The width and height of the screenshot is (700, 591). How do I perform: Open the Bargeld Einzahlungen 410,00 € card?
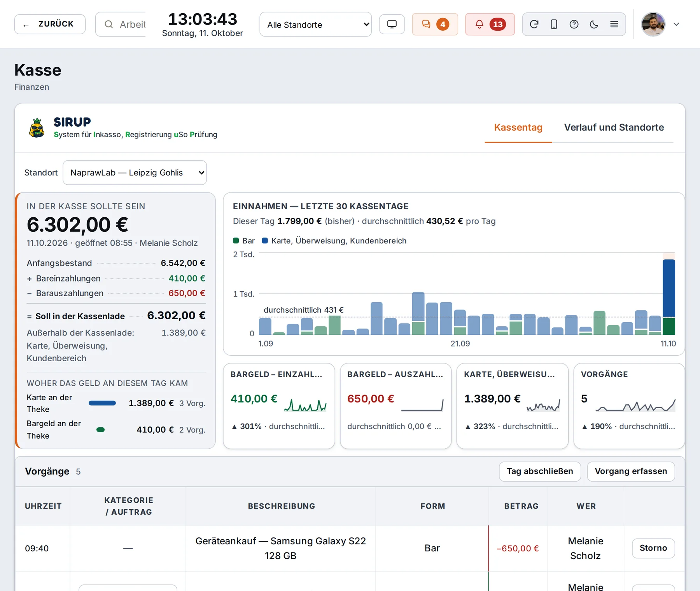tap(279, 406)
